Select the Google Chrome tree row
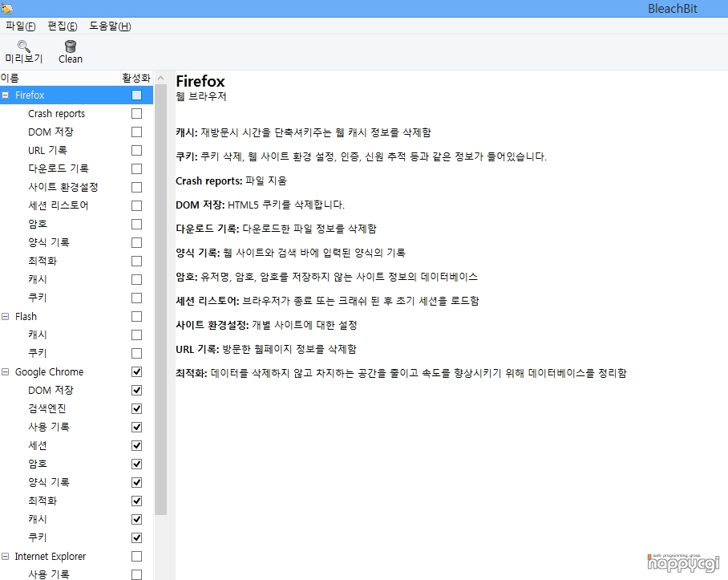This screenshot has height=580, width=728. 77,372
